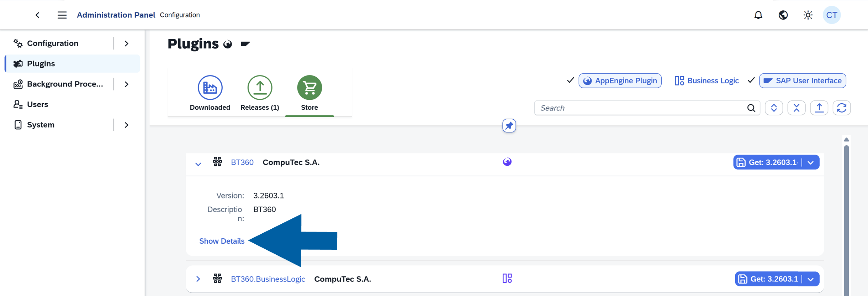
Task: Open the CT user avatar menu
Action: click(x=831, y=15)
